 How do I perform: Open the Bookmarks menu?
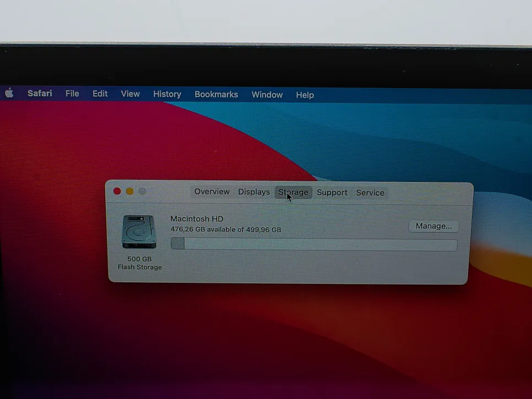tap(216, 94)
